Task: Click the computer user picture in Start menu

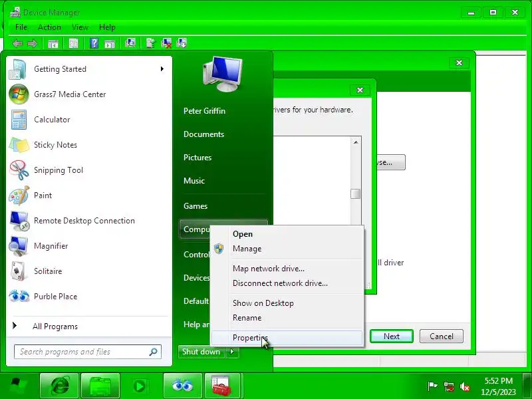Action: click(x=223, y=74)
